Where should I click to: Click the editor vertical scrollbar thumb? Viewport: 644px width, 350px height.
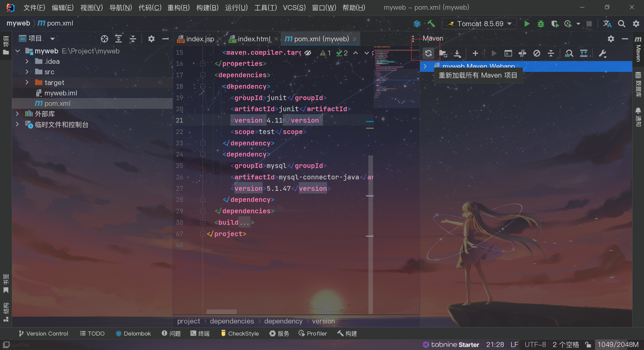click(x=370, y=234)
